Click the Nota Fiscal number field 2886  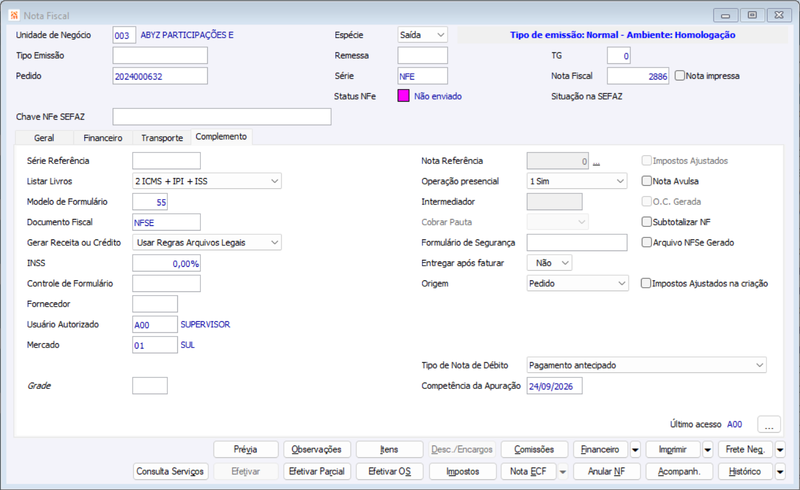coord(638,76)
